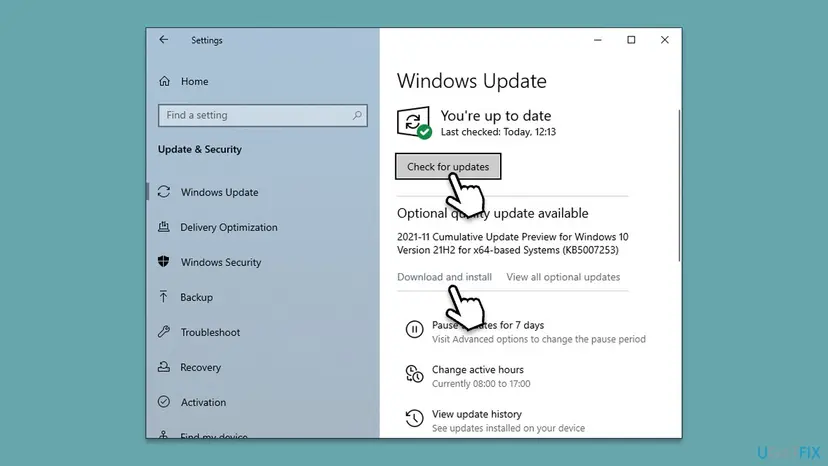Viewport: 828px width, 466px height.
Task: Open Home in the sidebar
Action: click(194, 81)
